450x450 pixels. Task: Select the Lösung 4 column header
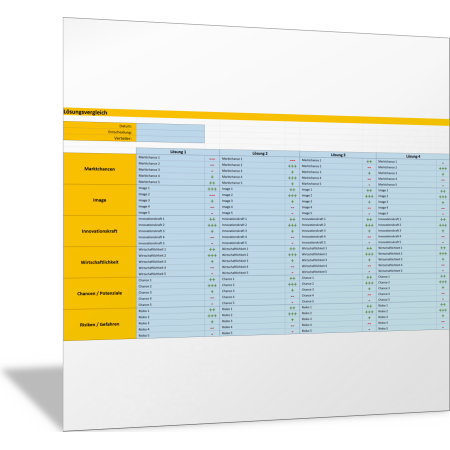(x=413, y=156)
